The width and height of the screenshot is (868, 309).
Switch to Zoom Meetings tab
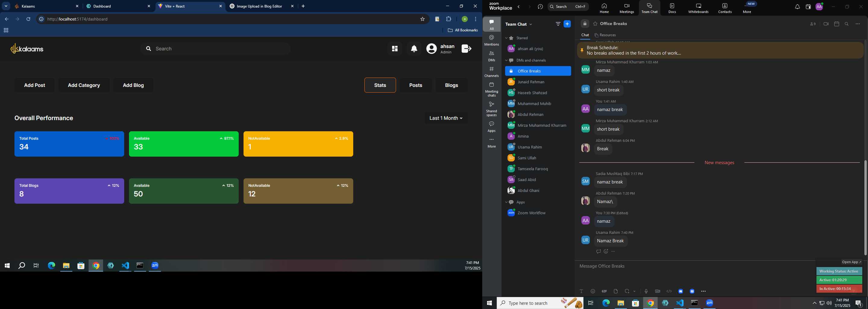pos(627,8)
